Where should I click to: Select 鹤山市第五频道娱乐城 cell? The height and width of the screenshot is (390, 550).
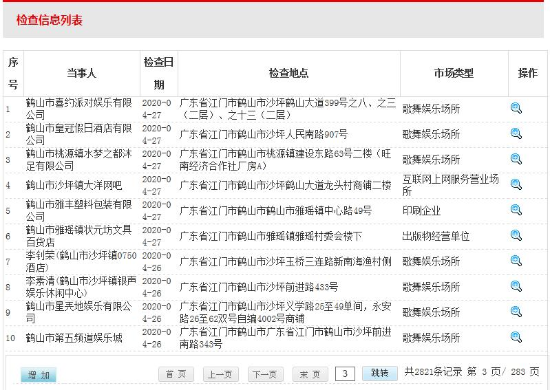pos(74,338)
